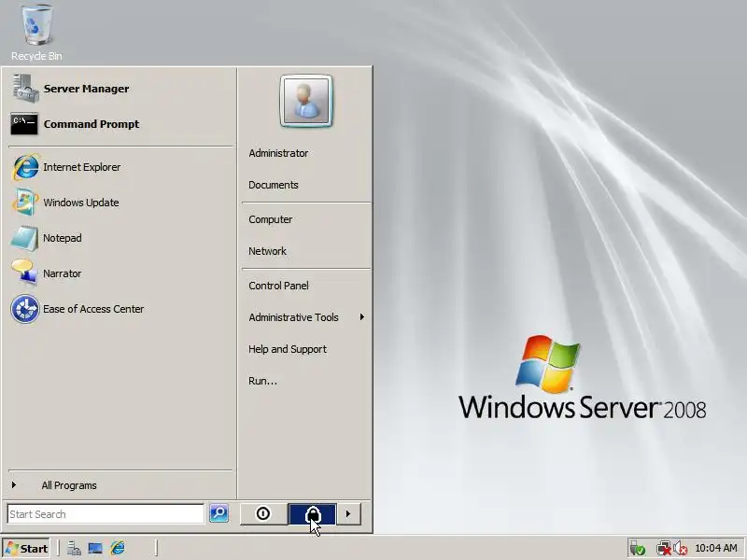Screen dimensions: 747x560
Task: Click the magnifier search icon
Action: click(x=219, y=513)
